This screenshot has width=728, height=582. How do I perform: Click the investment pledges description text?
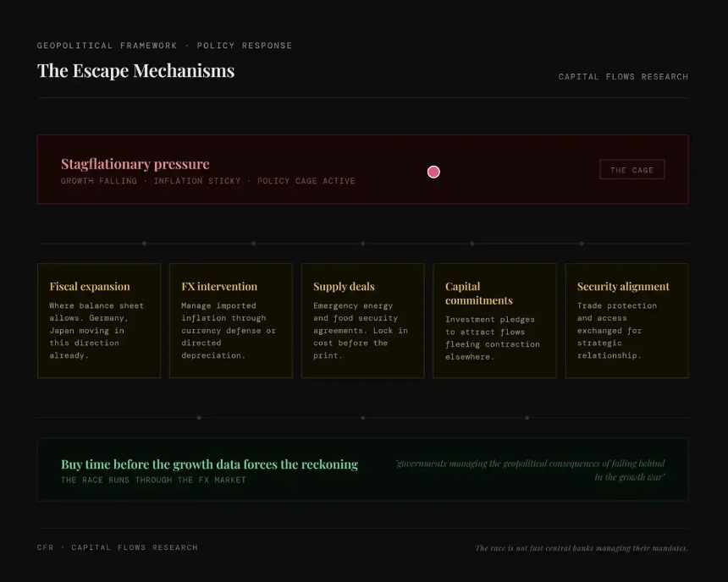(493, 338)
